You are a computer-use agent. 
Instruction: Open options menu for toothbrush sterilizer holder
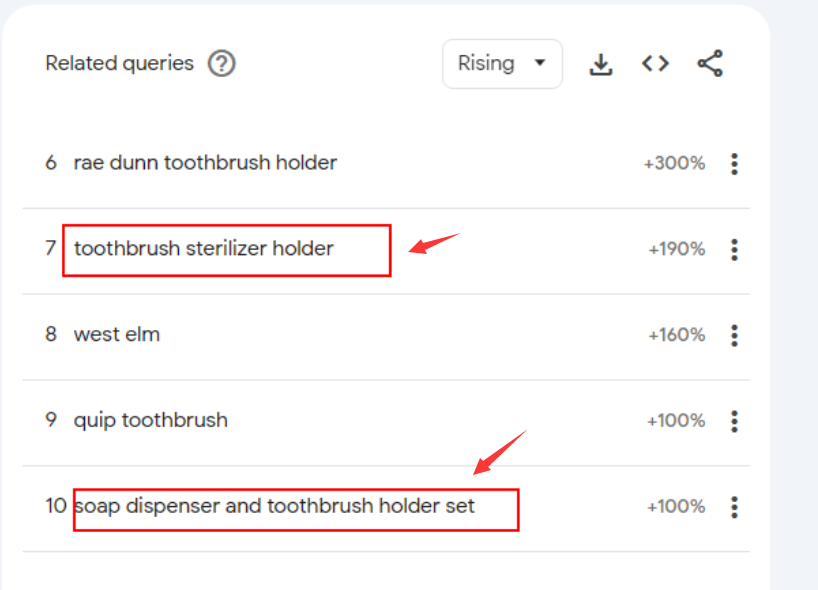(734, 249)
